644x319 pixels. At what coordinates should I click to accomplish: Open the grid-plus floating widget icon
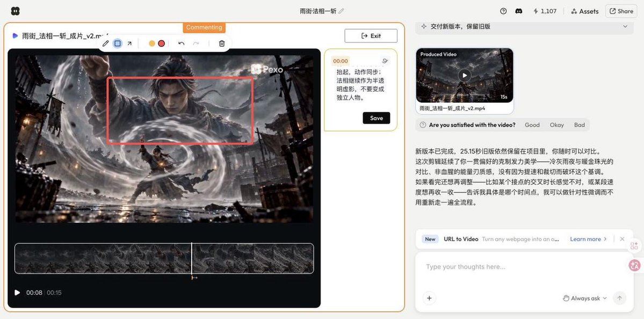coord(634,245)
